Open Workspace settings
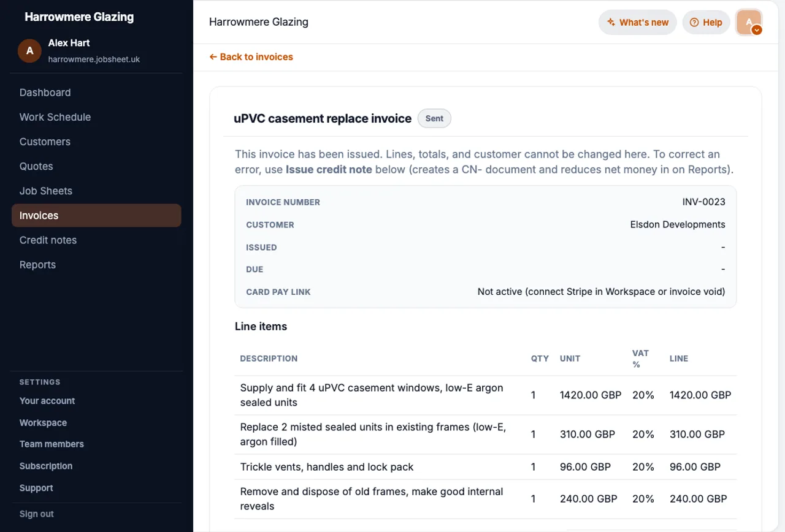The width and height of the screenshot is (785, 532). coord(43,423)
